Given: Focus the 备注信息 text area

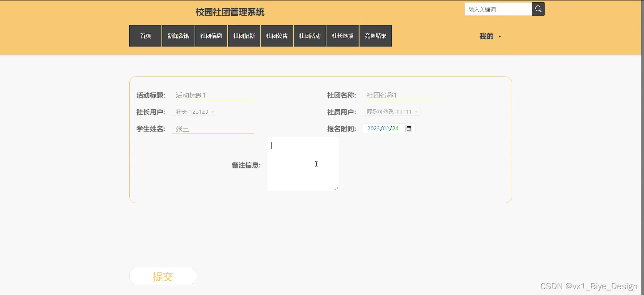Looking at the screenshot, I should pos(303,164).
